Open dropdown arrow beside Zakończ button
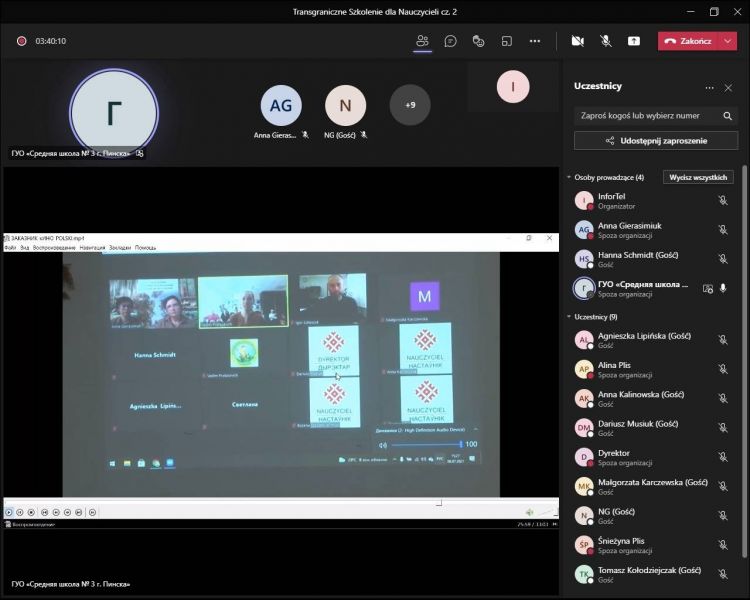 click(728, 41)
